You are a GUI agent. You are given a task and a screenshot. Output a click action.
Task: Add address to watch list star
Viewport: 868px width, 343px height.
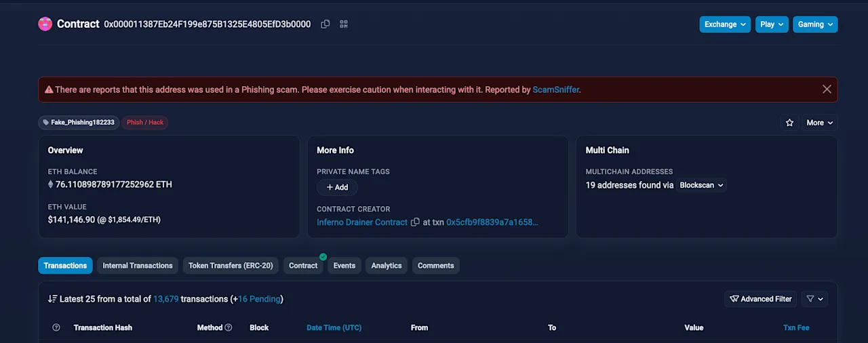click(x=789, y=123)
